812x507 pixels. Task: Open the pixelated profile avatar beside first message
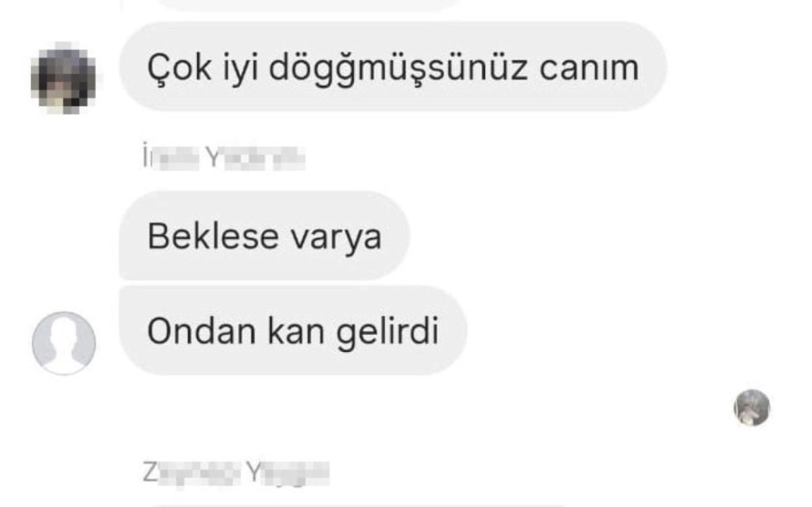click(x=64, y=77)
